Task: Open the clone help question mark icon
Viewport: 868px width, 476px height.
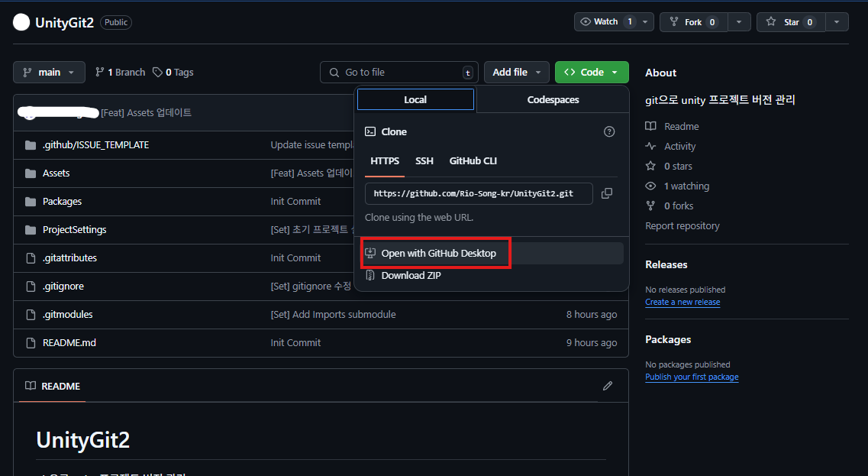Action: click(x=609, y=131)
